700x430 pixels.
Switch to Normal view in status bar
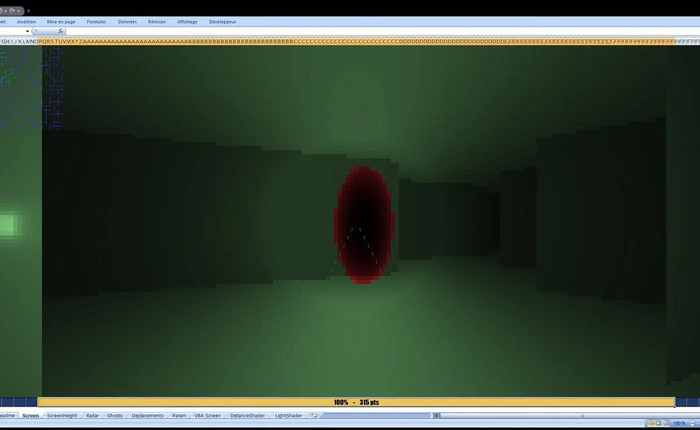tap(650, 423)
